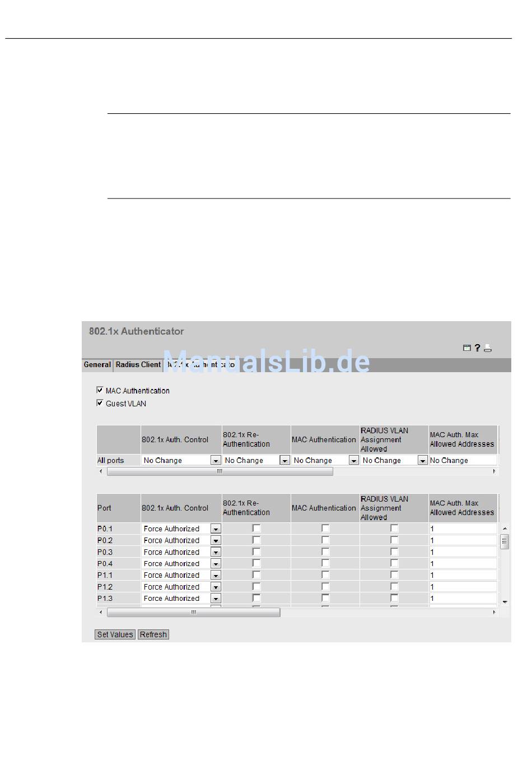Click the window icon beside the help icon
The image size is (532, 783).
[x=467, y=348]
